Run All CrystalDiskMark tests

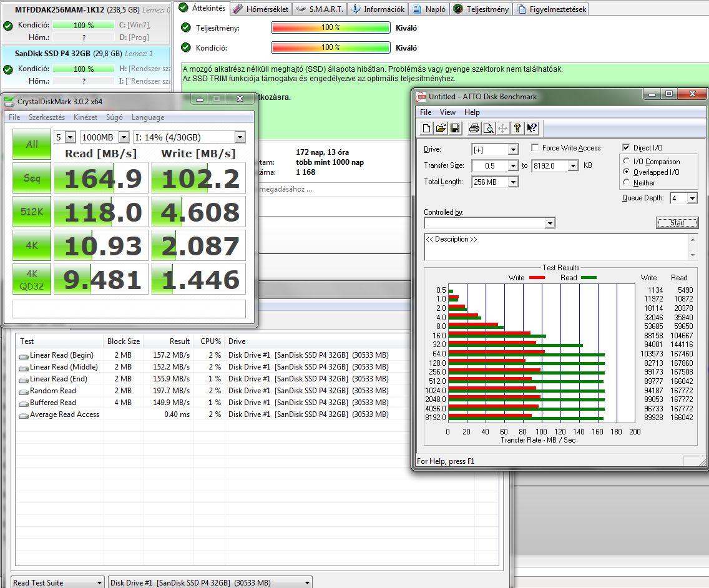32,144
